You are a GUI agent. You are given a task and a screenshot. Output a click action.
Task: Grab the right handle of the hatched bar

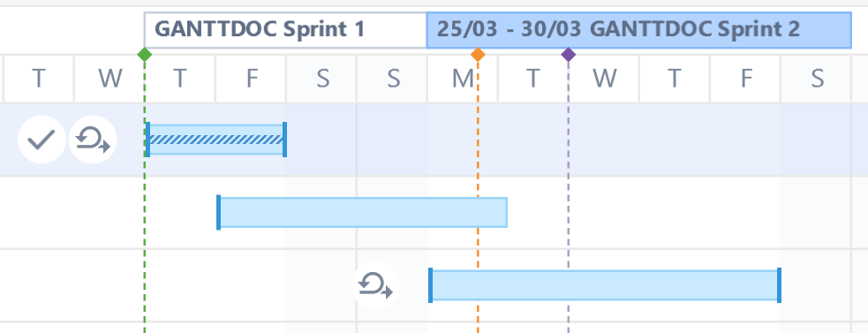[284, 140]
